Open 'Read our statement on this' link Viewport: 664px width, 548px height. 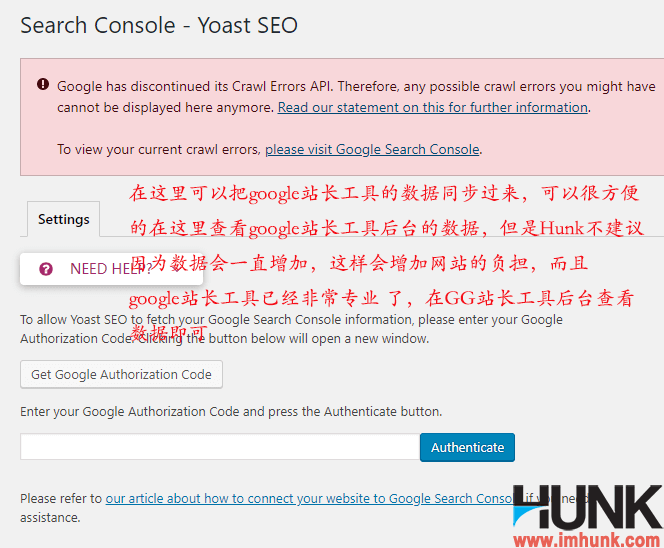[433, 108]
